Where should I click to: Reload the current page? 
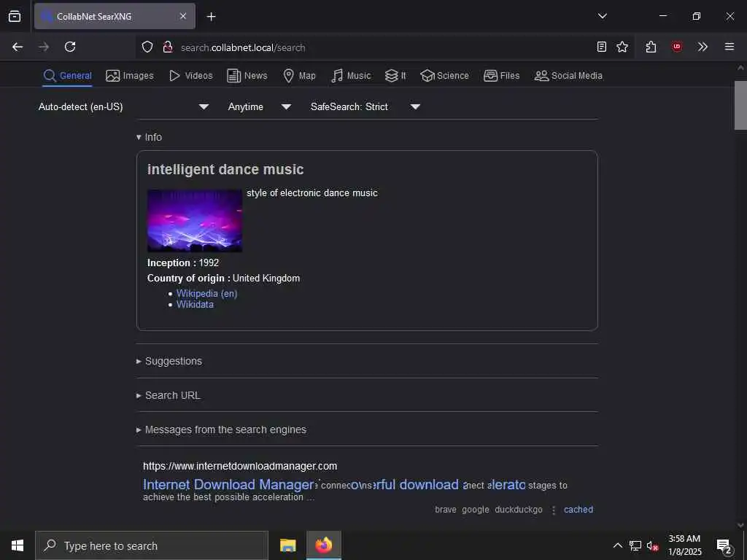click(x=70, y=47)
